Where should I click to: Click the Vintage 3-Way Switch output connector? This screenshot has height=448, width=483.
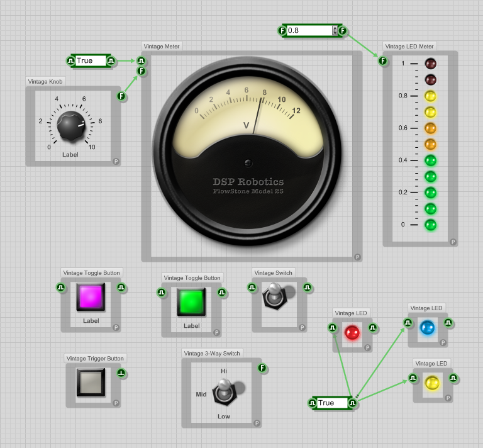pos(262,368)
